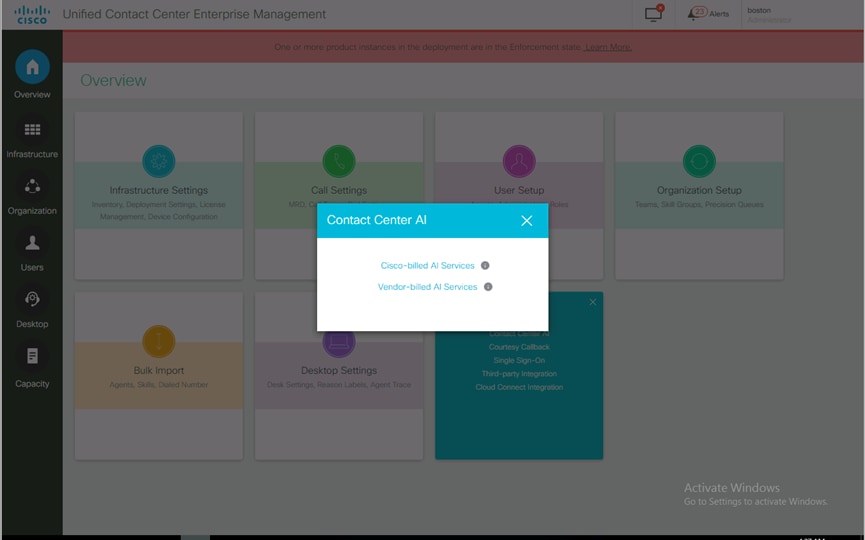Open the Alerts bell notification
The height and width of the screenshot is (540, 865).
click(x=708, y=13)
